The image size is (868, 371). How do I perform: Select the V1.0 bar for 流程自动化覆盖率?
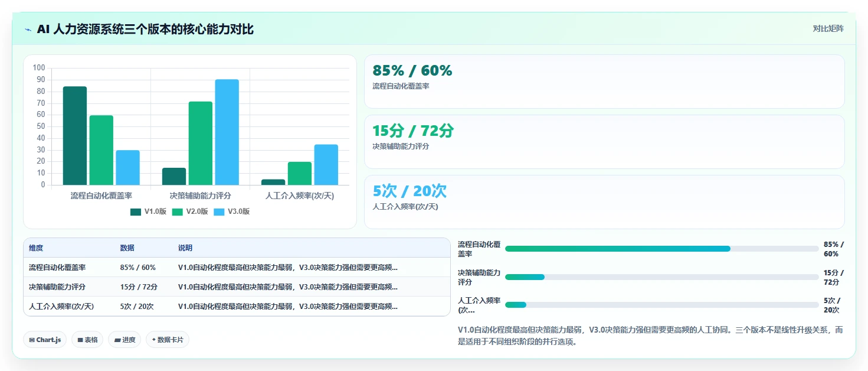[75, 136]
